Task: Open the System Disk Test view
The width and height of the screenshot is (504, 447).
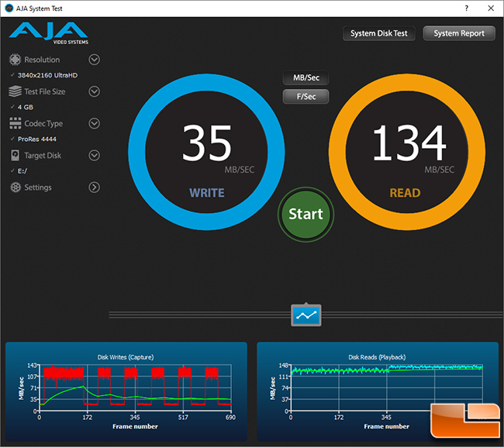Action: [x=379, y=33]
